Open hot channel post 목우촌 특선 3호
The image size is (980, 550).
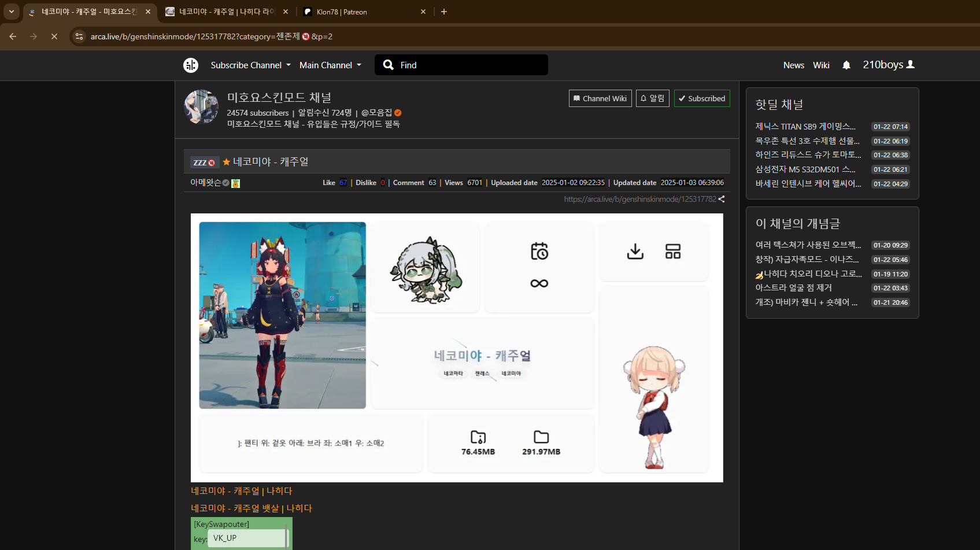click(x=807, y=141)
